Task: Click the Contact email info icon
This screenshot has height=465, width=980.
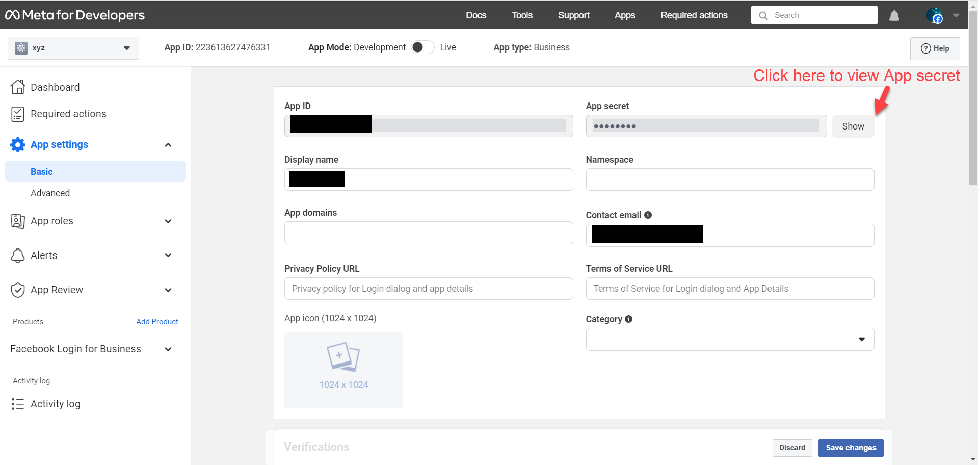Action: coord(648,215)
